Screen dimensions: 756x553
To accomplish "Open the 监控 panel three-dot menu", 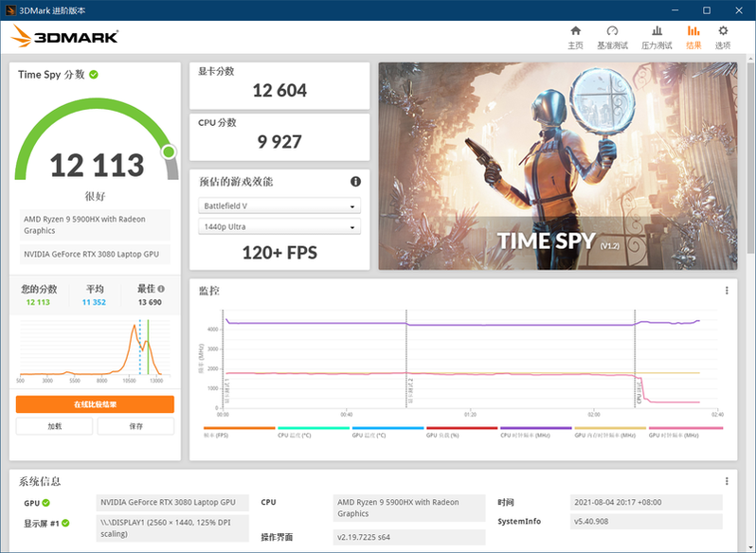I will [x=727, y=291].
